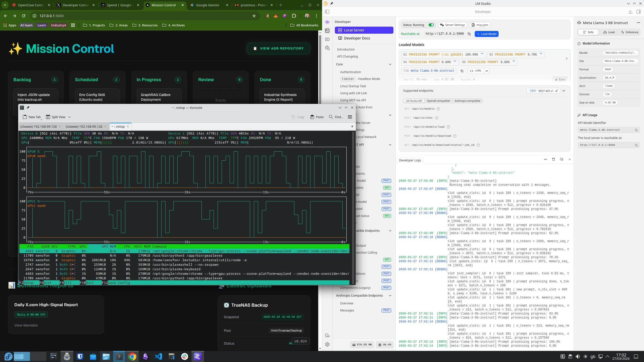Click the blue Load Model button
Screen dimensions: 644x362
click(x=486, y=34)
